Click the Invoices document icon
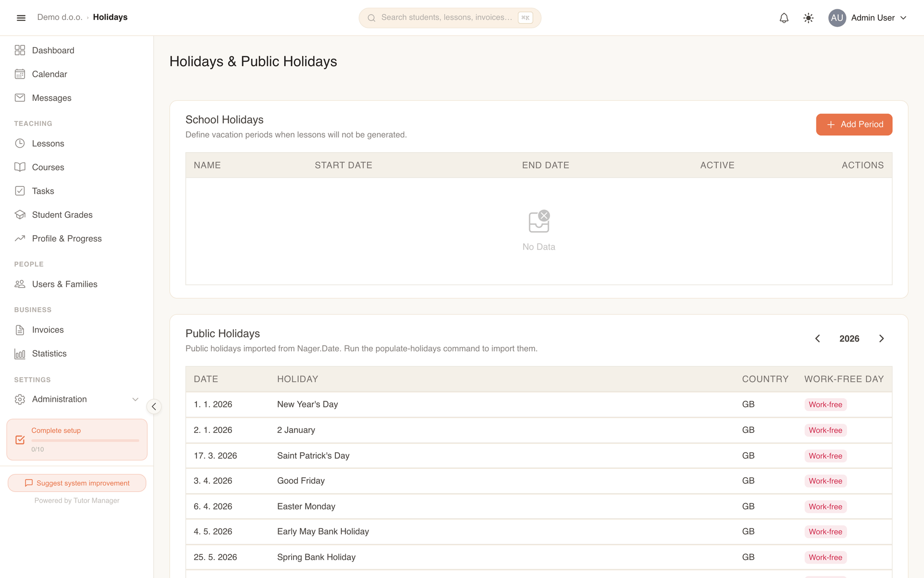The width and height of the screenshot is (924, 578). (20, 330)
